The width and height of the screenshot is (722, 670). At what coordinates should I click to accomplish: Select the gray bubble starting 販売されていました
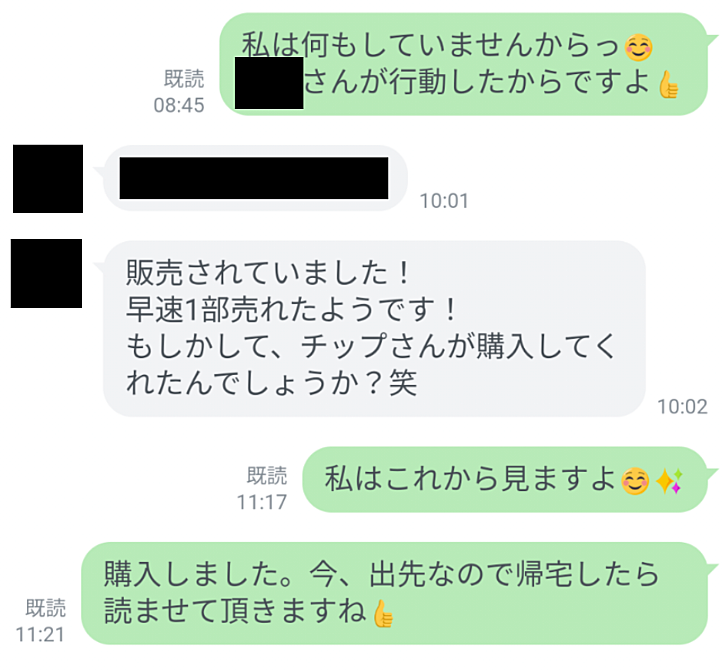[374, 328]
